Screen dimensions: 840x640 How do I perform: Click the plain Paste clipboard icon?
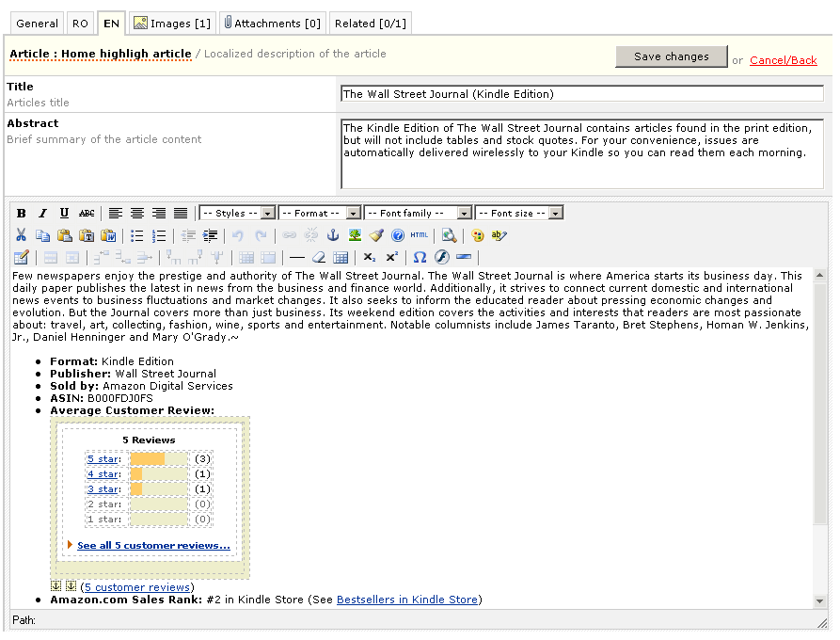(65, 234)
